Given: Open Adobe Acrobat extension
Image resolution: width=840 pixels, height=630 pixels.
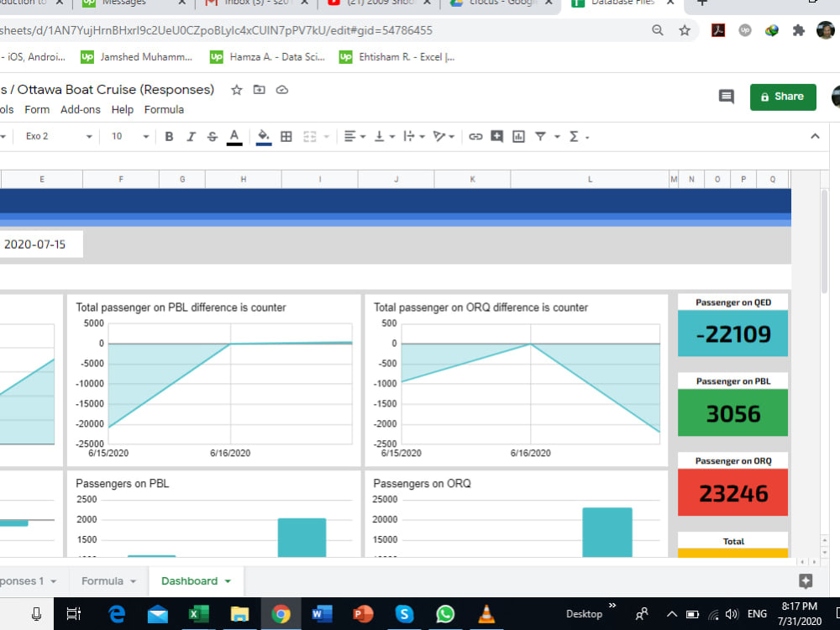Looking at the screenshot, I should [x=718, y=30].
